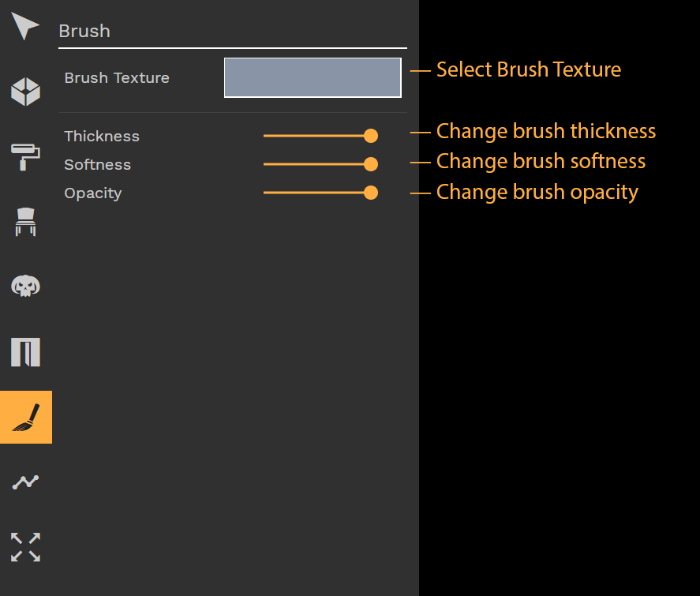The image size is (700, 596).
Task: Open the wall and door tool
Action: tap(25, 352)
